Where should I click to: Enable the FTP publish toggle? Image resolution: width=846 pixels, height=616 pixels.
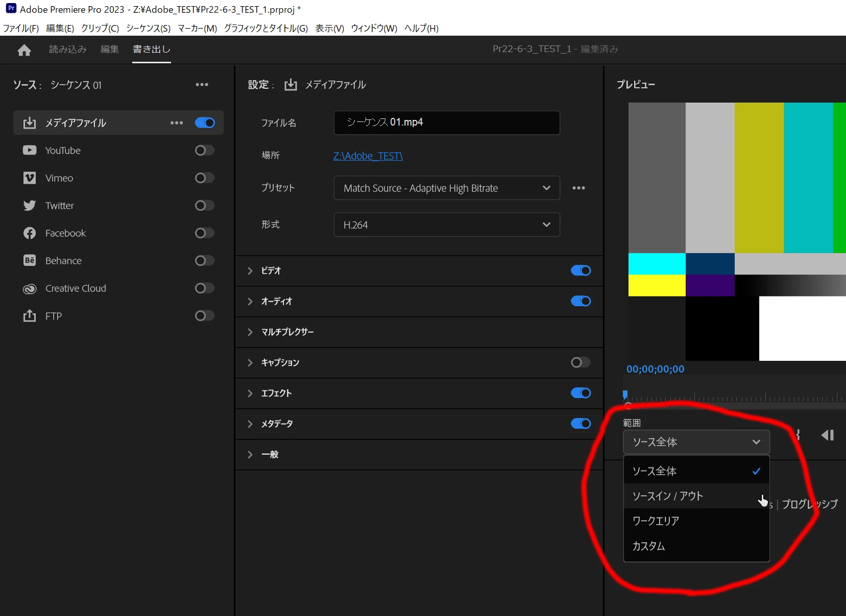click(205, 316)
